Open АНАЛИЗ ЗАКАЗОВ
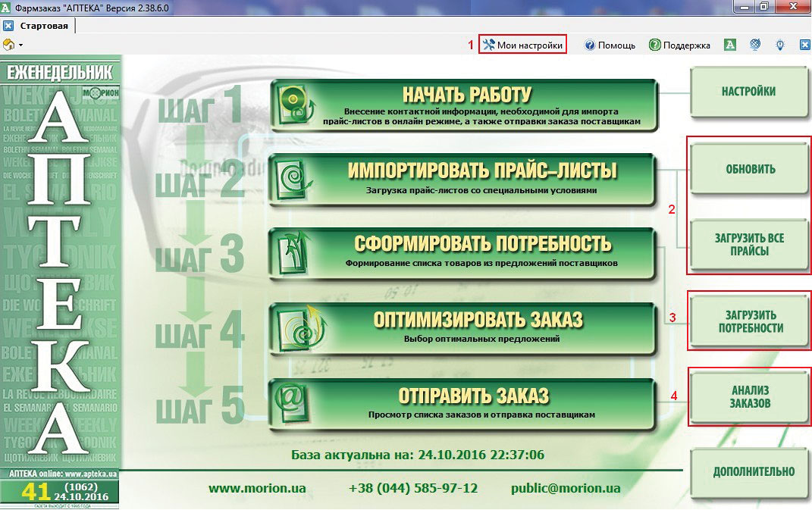The height and width of the screenshot is (510, 812). coord(749,397)
